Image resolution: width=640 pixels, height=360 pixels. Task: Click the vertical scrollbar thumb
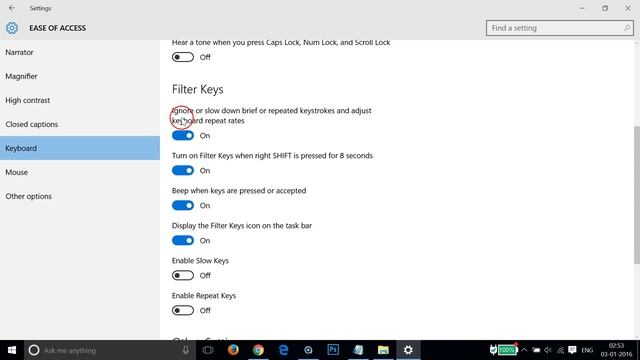[636, 195]
